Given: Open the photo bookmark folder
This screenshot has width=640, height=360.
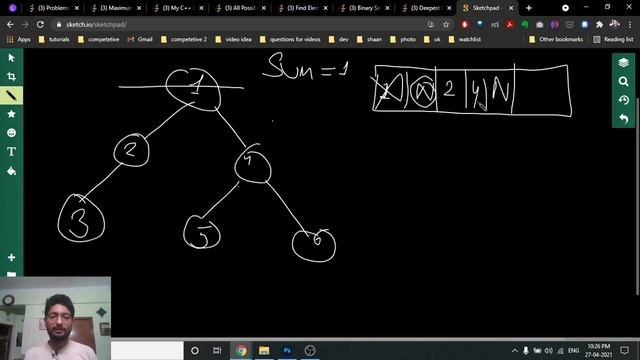Looking at the screenshot, I should click(403, 39).
